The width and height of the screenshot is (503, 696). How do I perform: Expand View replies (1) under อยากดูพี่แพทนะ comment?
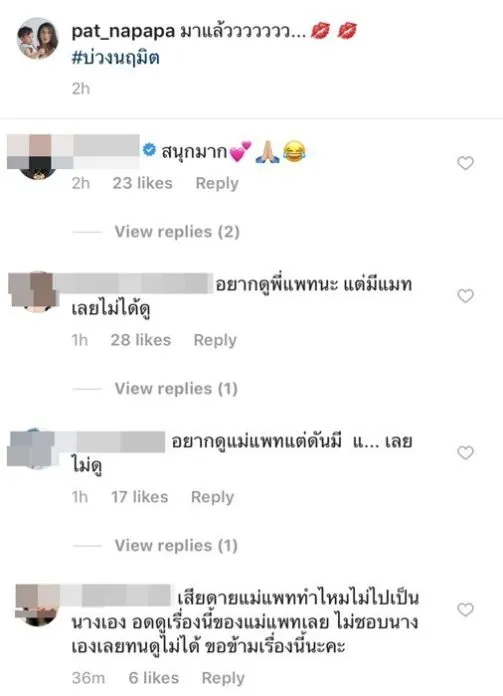click(176, 389)
